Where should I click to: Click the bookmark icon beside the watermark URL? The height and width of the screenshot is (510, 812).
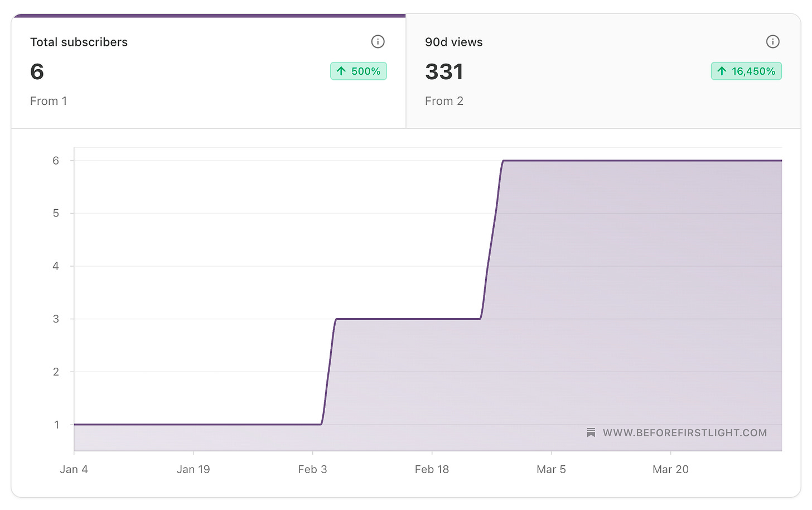(591, 432)
